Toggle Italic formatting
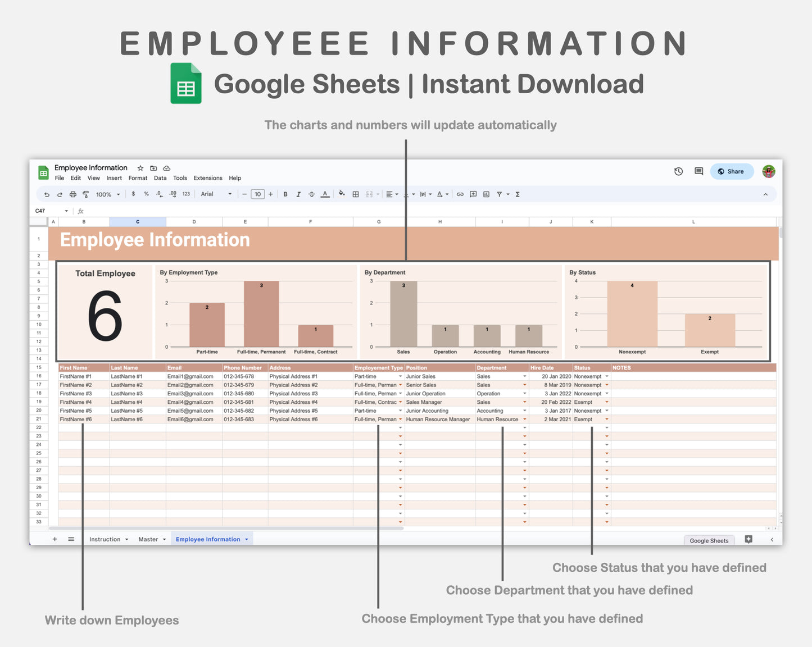The image size is (812, 647). point(298,194)
